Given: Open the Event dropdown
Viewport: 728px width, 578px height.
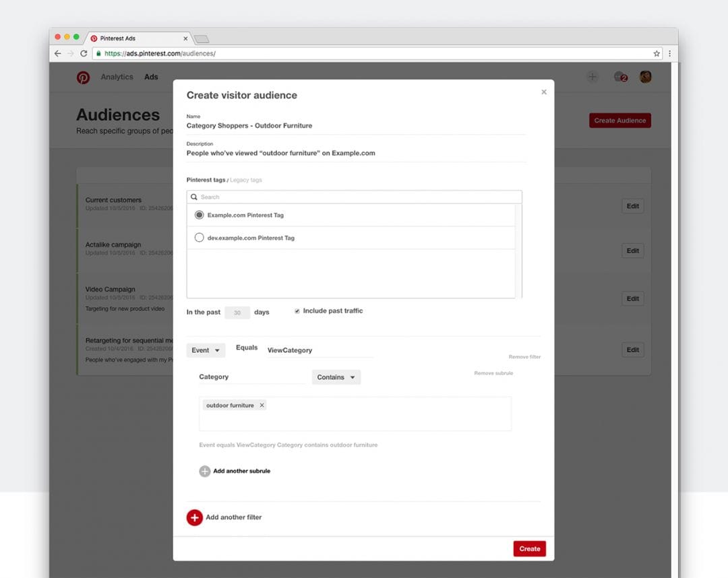Looking at the screenshot, I should (206, 350).
